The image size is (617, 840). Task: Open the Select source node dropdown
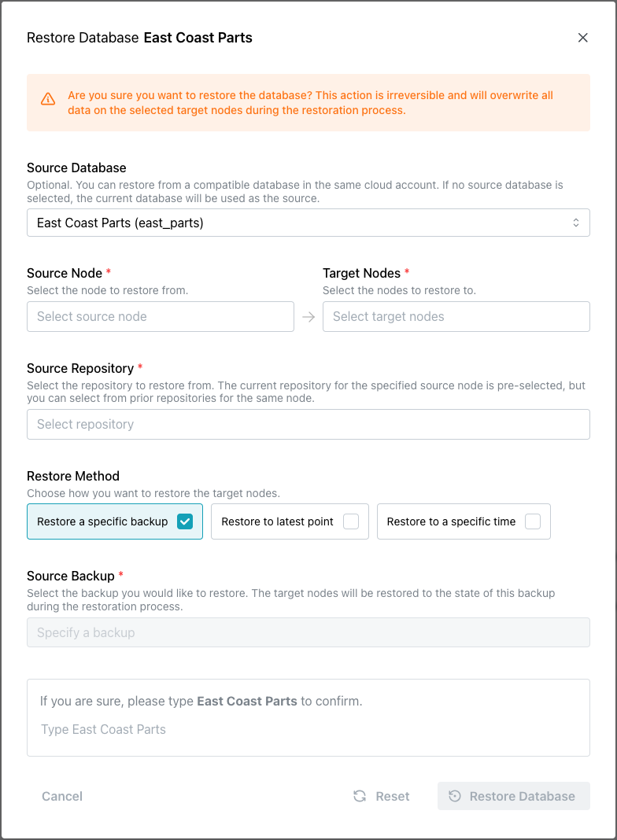tap(161, 317)
